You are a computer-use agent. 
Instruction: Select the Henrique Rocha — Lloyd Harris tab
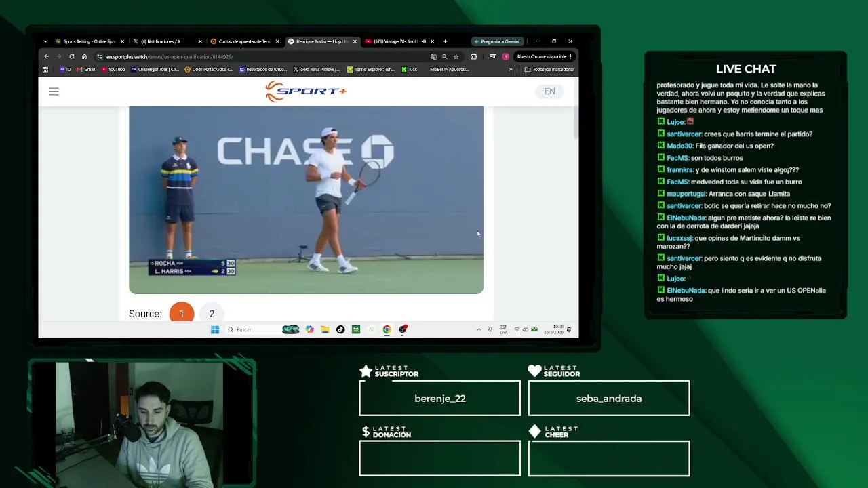(x=323, y=41)
